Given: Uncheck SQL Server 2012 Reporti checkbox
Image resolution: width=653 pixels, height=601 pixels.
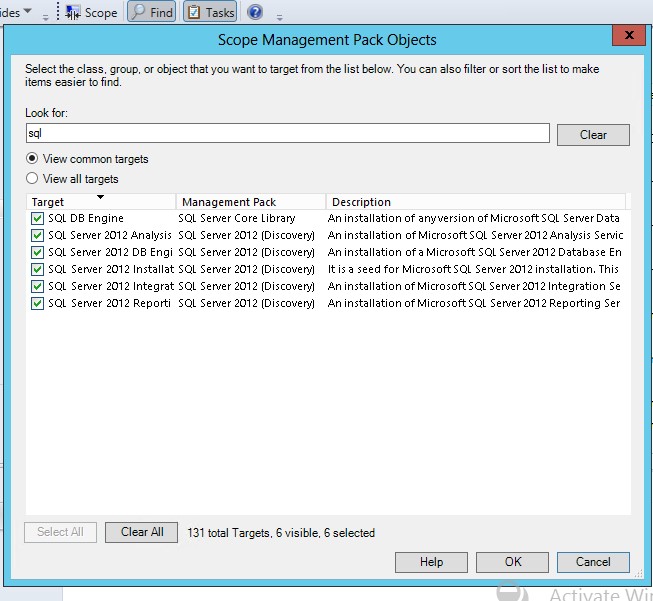Looking at the screenshot, I should [37, 304].
